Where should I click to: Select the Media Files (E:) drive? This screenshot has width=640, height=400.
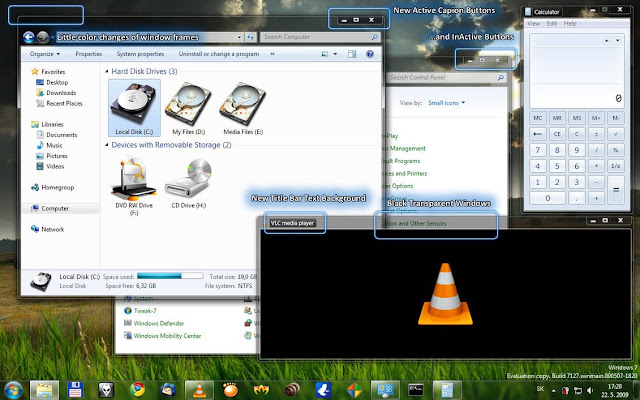click(x=243, y=109)
